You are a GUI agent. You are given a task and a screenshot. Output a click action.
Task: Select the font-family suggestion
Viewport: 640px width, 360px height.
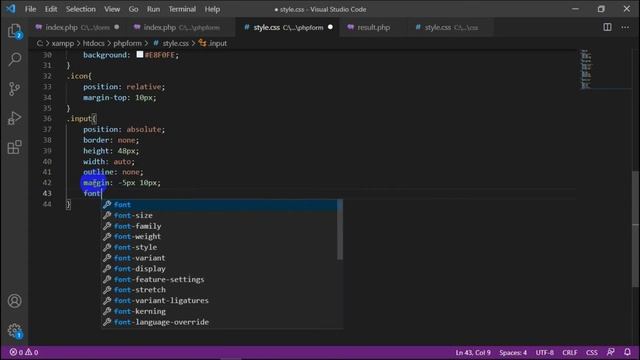220,226
